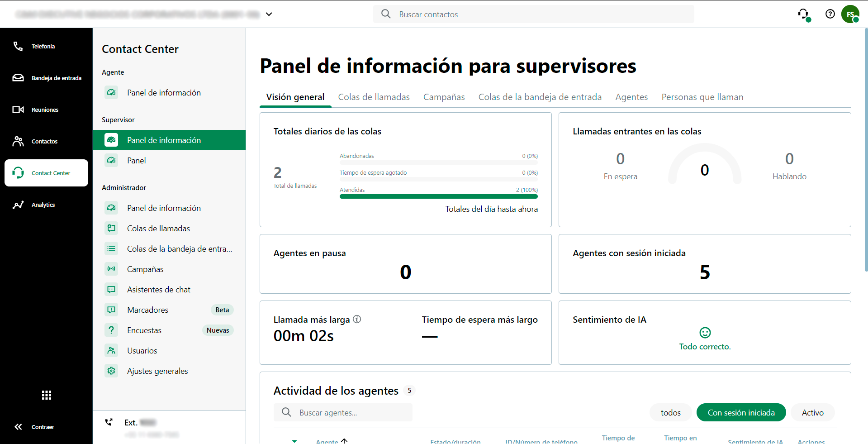Open the account selector dropdown
Viewport: 868px width, 444px height.
pos(269,14)
